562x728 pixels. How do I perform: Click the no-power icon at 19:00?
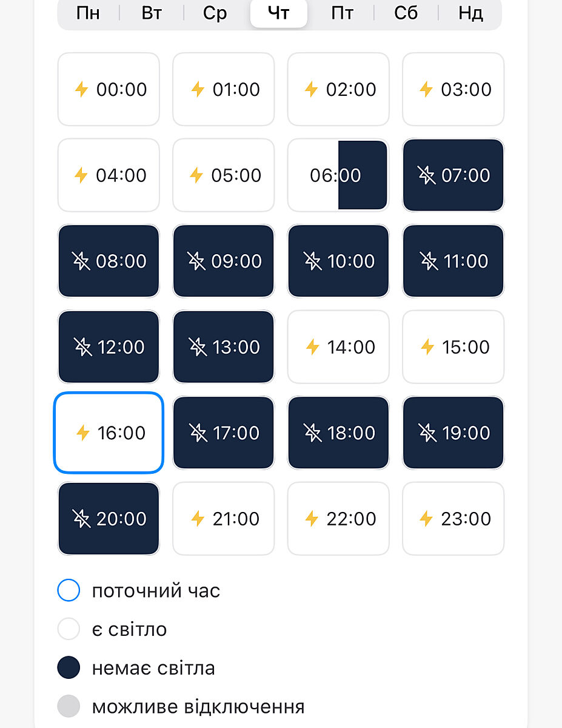coord(427,433)
